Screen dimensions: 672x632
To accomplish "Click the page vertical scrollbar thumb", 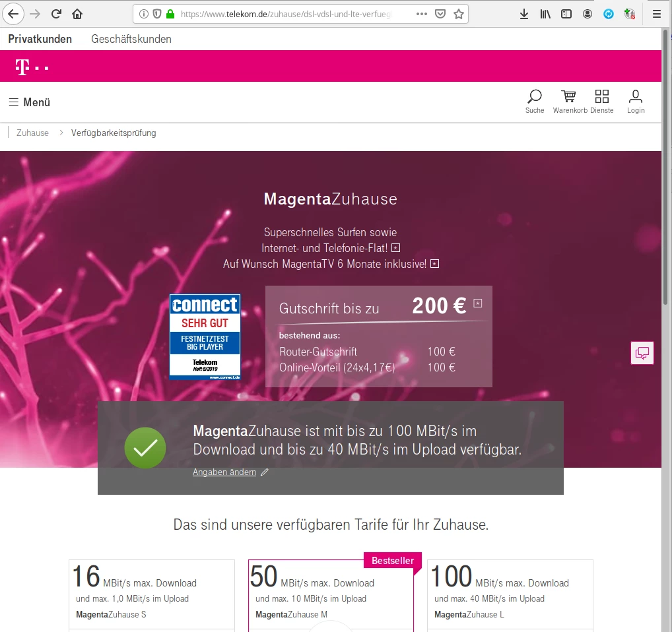I will point(665,167).
